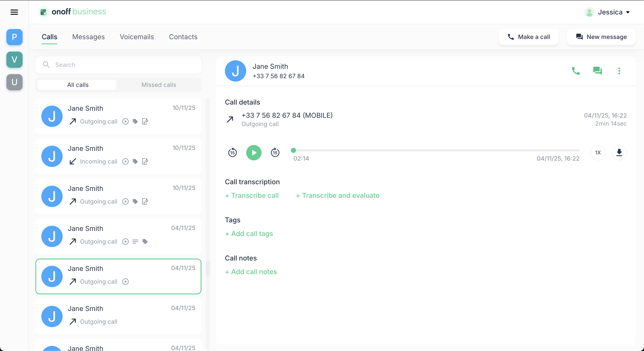Click recording icon on the Incoming call row
This screenshot has width=644, height=351.
click(125, 161)
